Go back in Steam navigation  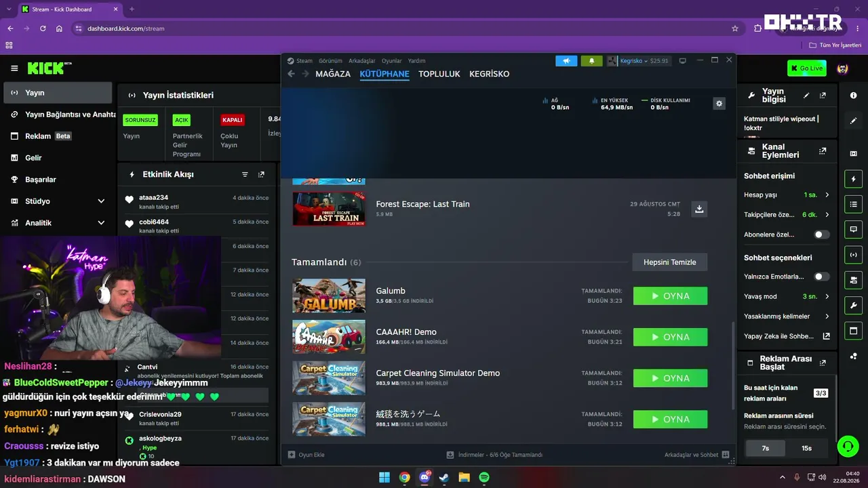(291, 74)
